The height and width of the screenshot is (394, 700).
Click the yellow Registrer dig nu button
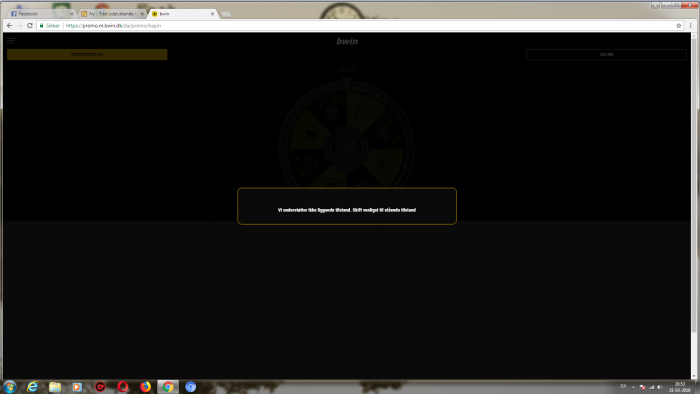[87, 54]
